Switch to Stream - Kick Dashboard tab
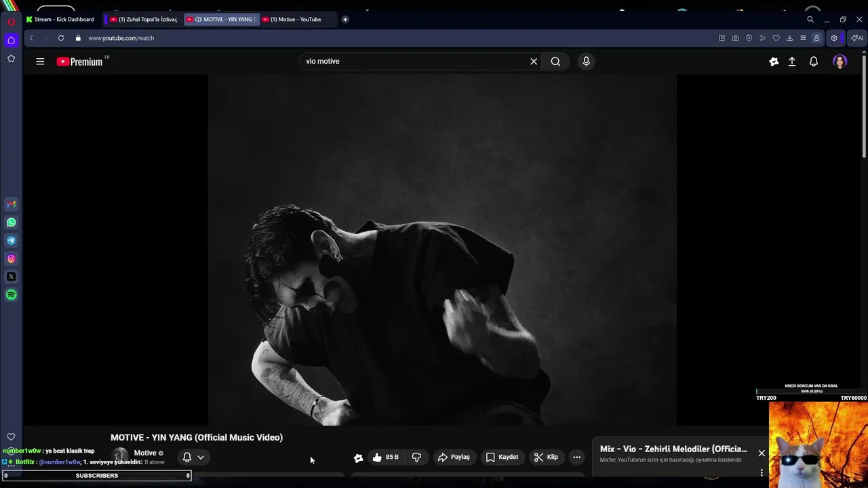This screenshot has width=868, height=488. point(62,19)
